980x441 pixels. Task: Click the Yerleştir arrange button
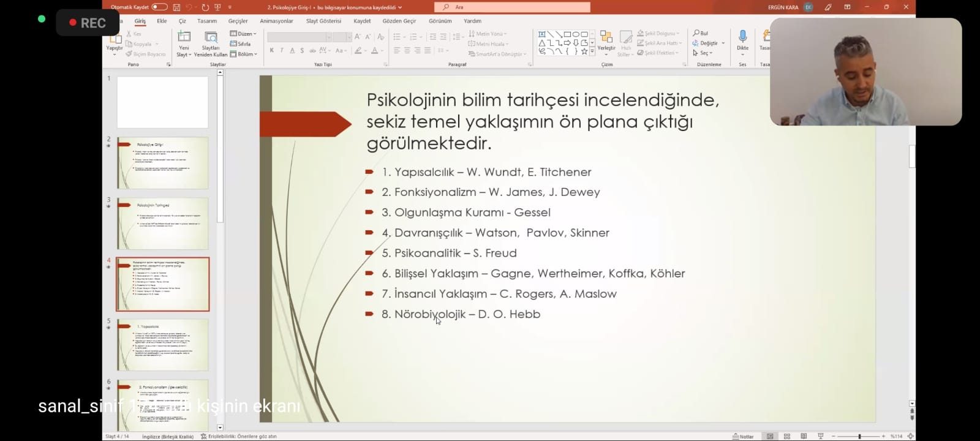point(606,42)
